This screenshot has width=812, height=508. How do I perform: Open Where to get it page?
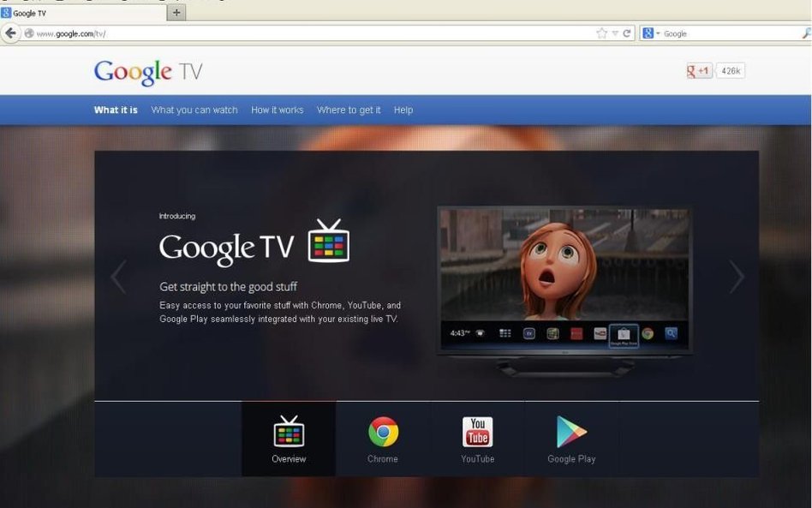tap(349, 110)
